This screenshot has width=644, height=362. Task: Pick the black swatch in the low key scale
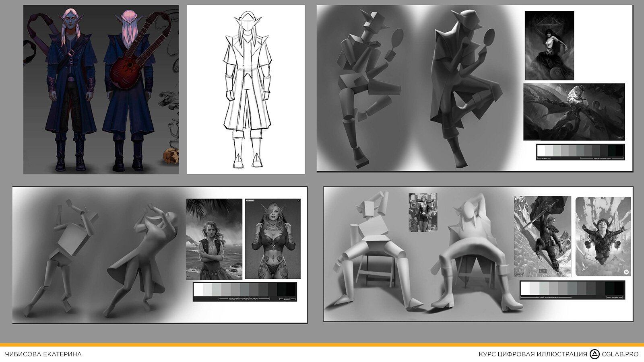(x=619, y=151)
